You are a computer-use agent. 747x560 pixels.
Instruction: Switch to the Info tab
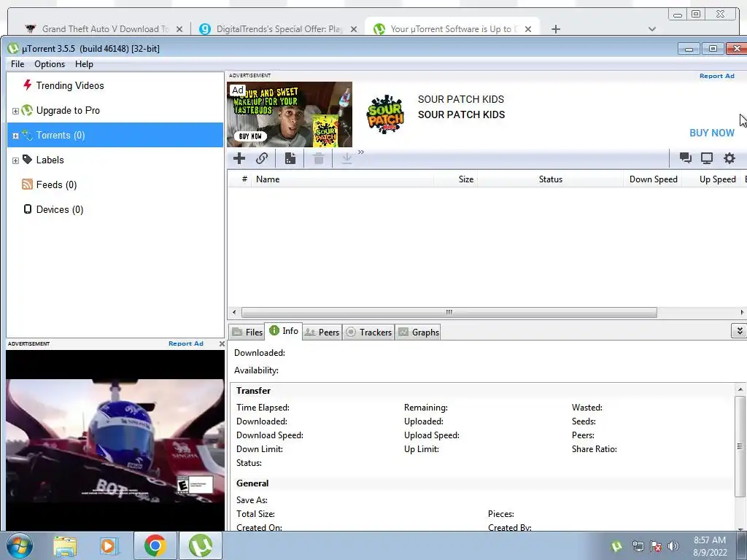[284, 331]
